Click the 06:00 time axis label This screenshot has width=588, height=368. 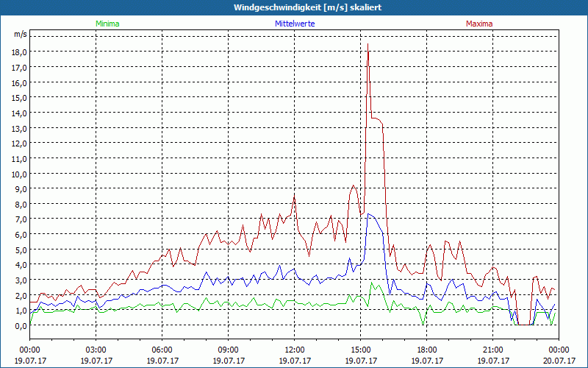pyautogui.click(x=162, y=350)
